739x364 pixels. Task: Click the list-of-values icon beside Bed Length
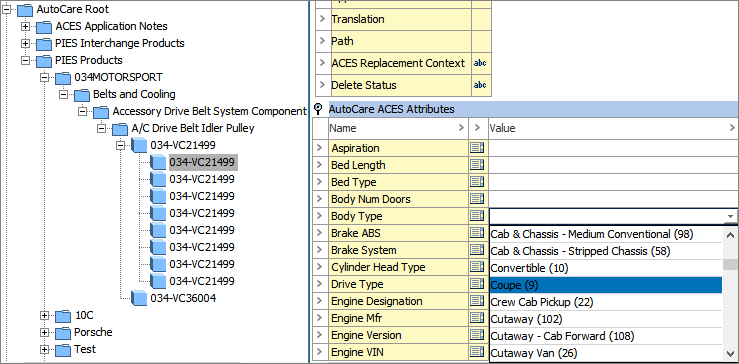[x=477, y=165]
